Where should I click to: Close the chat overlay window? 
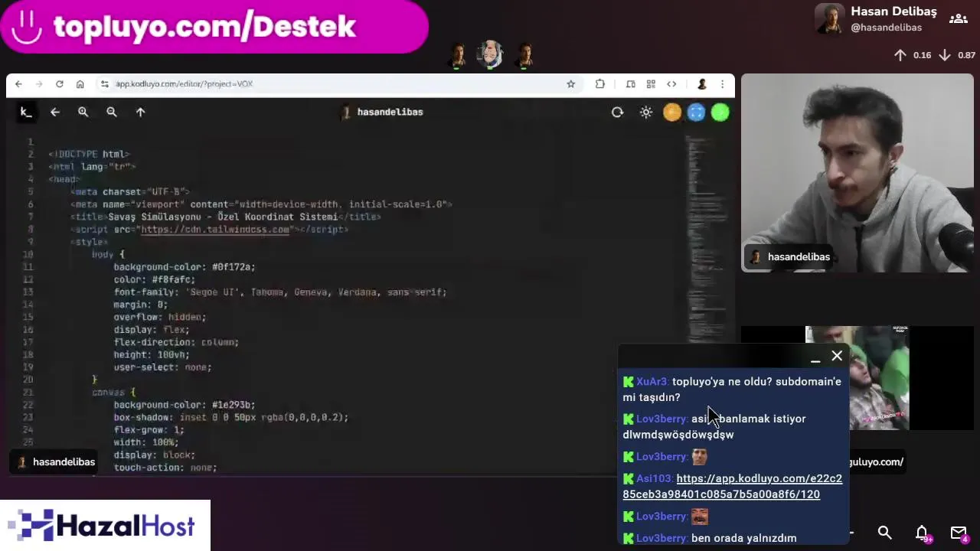[837, 356]
